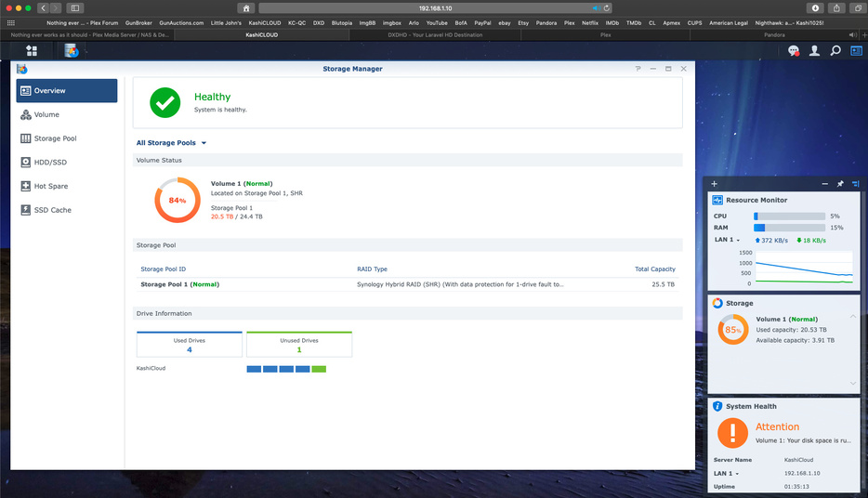The width and height of the screenshot is (868, 498).
Task: Click the Resource Monitor widget icon
Action: [717, 200]
